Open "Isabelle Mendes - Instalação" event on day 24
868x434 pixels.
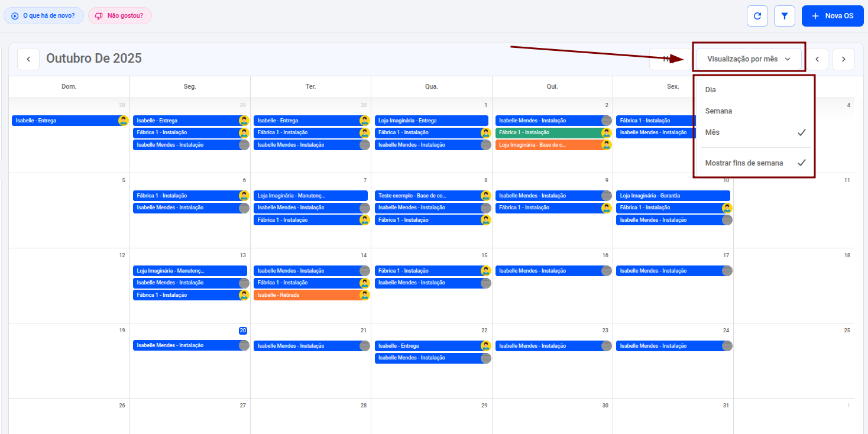[x=674, y=346]
